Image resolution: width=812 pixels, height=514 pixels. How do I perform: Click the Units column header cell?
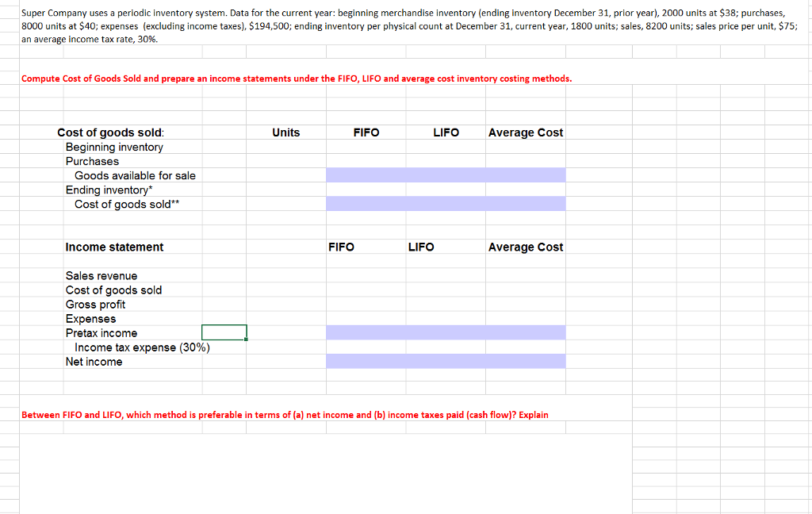286,132
